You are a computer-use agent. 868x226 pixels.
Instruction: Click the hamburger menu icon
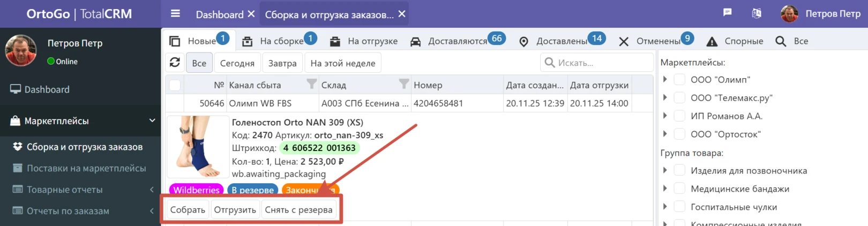pos(175,14)
